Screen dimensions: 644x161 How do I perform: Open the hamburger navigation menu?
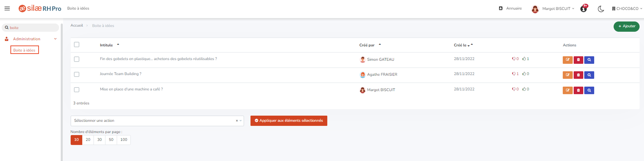(x=7, y=8)
